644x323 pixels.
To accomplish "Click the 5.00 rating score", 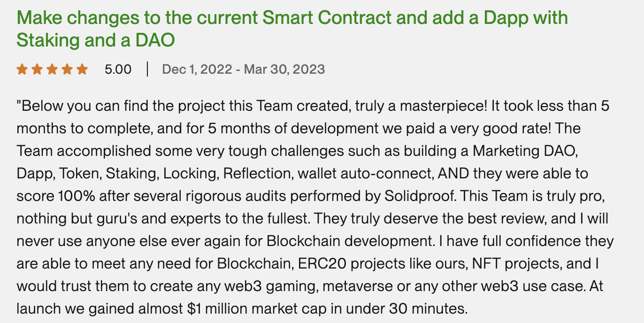I will tap(118, 69).
